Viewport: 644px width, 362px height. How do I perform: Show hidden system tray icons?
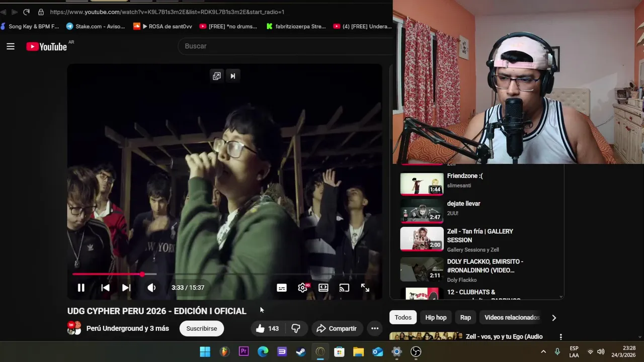pyautogui.click(x=543, y=351)
